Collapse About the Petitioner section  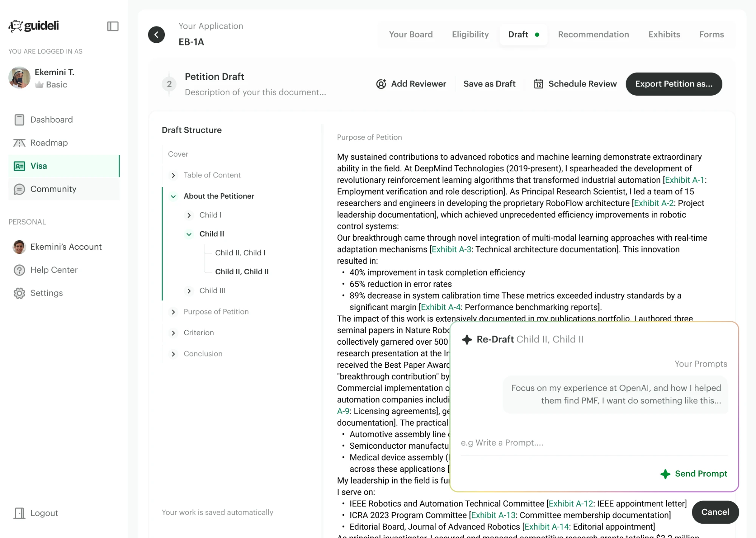[x=173, y=196]
